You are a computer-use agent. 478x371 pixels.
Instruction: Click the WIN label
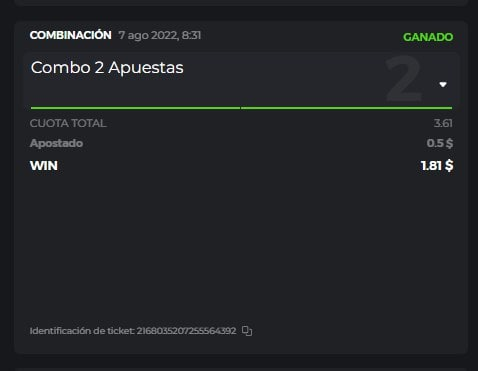[44, 166]
